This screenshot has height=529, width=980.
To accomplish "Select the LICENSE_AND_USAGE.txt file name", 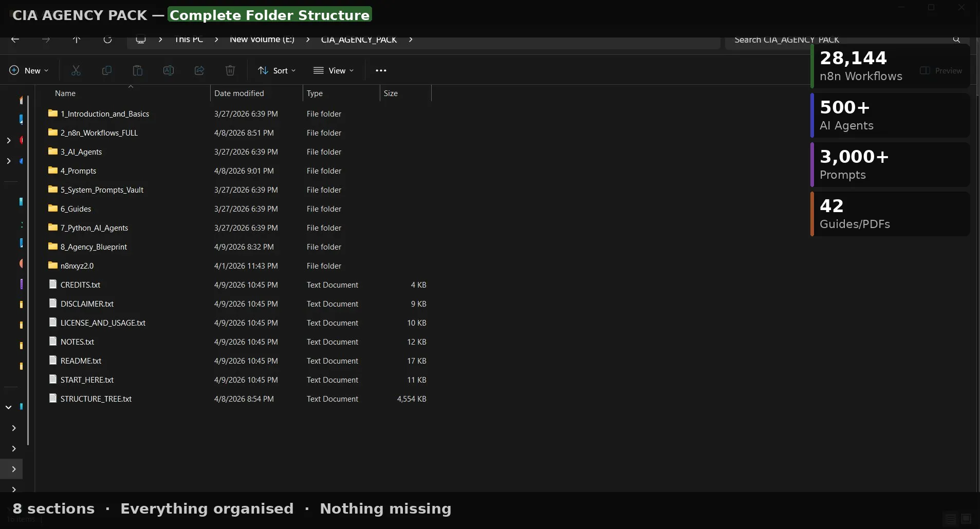I will pos(103,323).
